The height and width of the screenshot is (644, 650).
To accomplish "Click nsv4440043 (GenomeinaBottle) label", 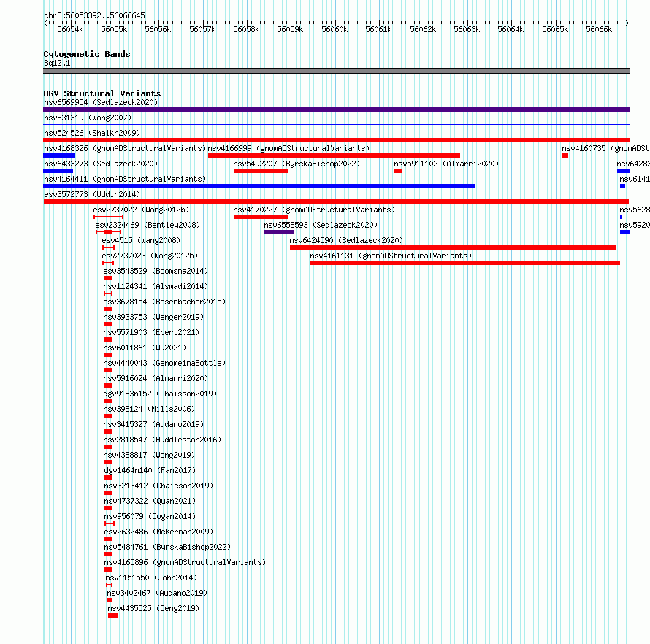I will coord(164,363).
